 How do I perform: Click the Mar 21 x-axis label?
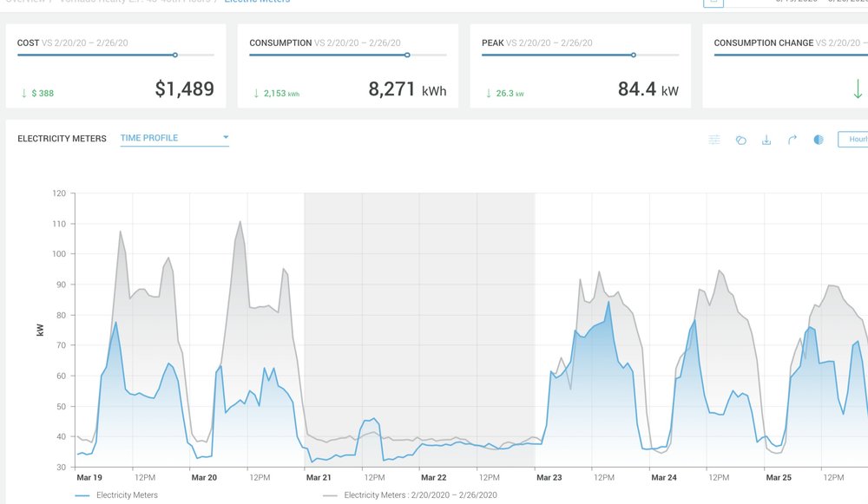pos(319,477)
